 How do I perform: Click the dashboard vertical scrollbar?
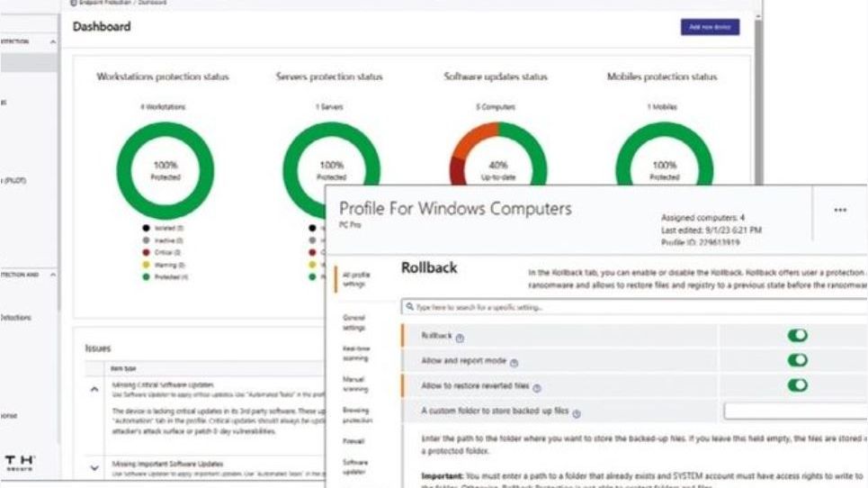758,100
